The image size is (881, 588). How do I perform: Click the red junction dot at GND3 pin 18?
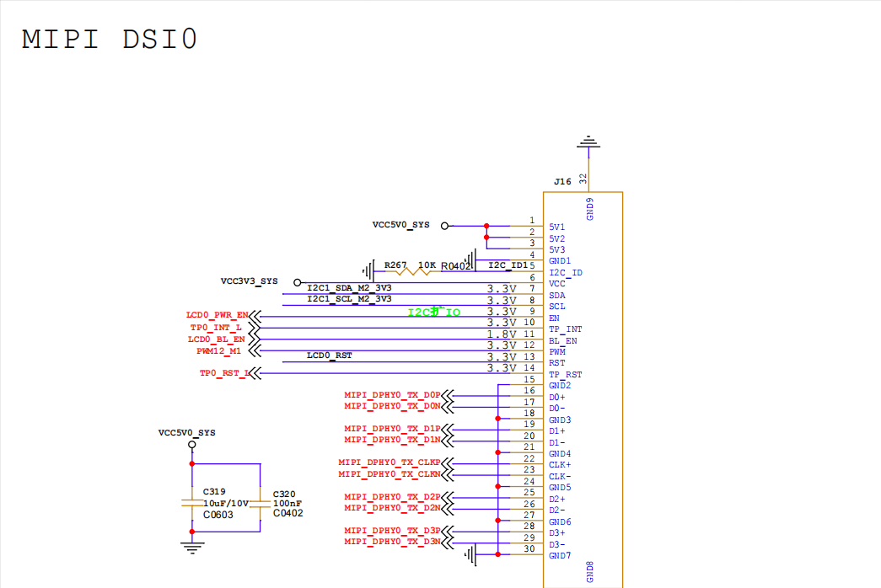coord(497,419)
